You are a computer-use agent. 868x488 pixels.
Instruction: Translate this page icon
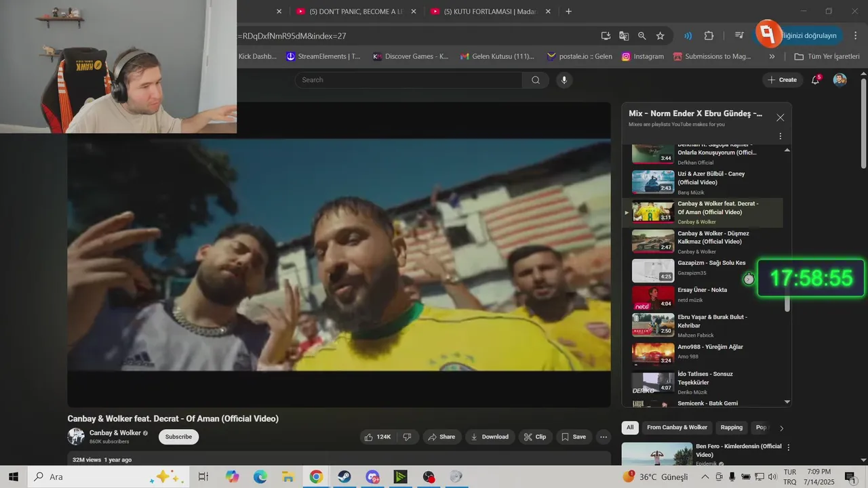(624, 36)
